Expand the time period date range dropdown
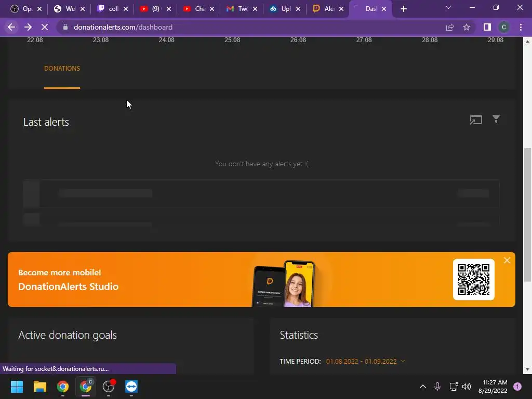 click(365, 362)
